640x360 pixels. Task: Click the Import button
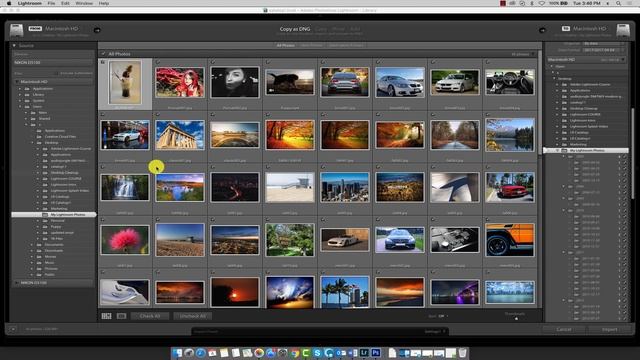pyautogui.click(x=609, y=329)
